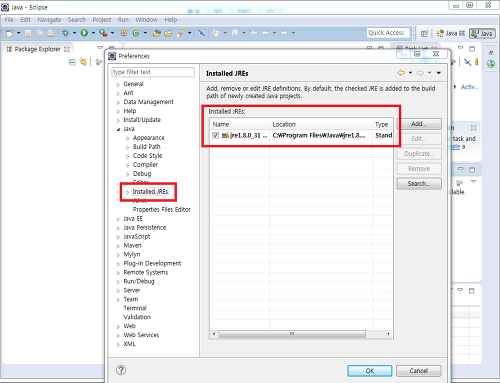Open the File menu
This screenshot has height=383, width=500.
click(x=9, y=20)
